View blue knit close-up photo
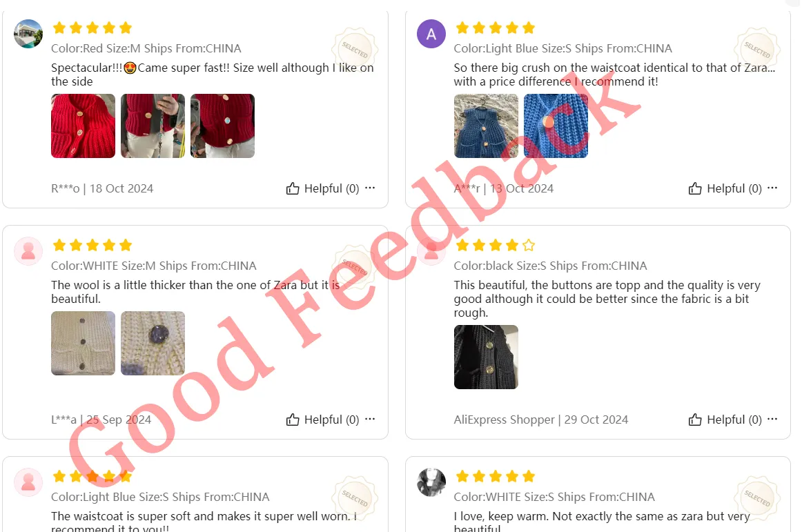This screenshot has height=532, width=802. pyautogui.click(x=556, y=126)
